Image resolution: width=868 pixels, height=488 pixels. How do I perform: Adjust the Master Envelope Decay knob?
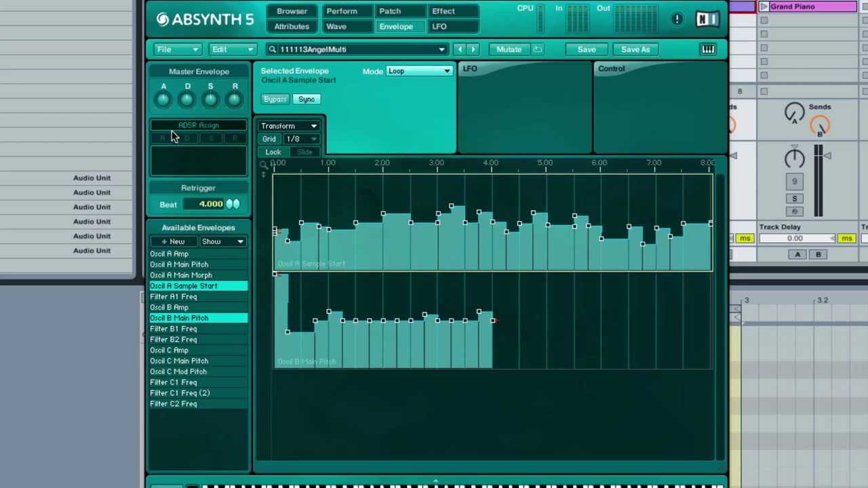pos(187,100)
